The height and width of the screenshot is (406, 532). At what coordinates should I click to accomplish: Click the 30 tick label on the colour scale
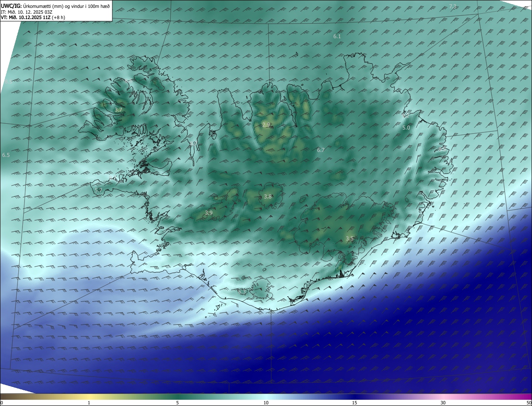click(443, 403)
